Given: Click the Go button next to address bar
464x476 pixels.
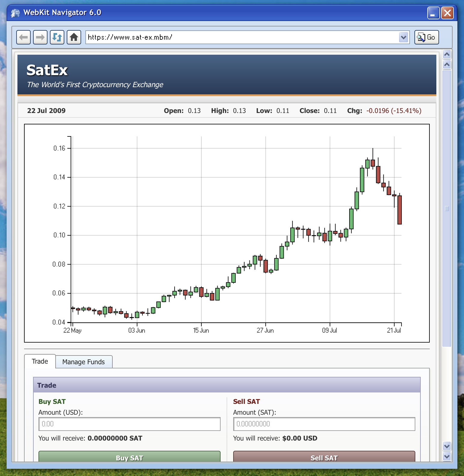Looking at the screenshot, I should [x=427, y=37].
